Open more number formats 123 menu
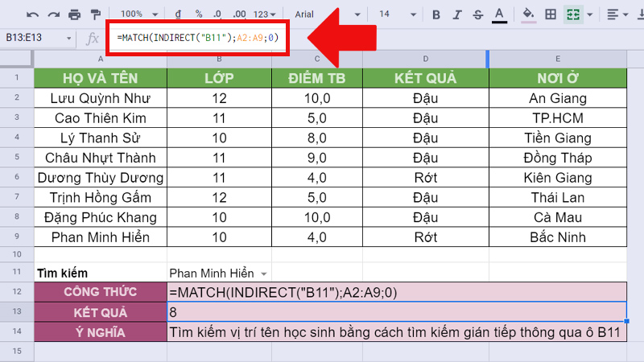 pos(265,14)
